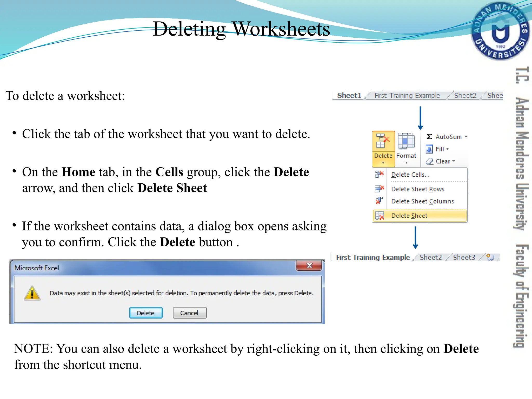Click the bold "Delete Sheet" words in bullet

tap(172, 188)
